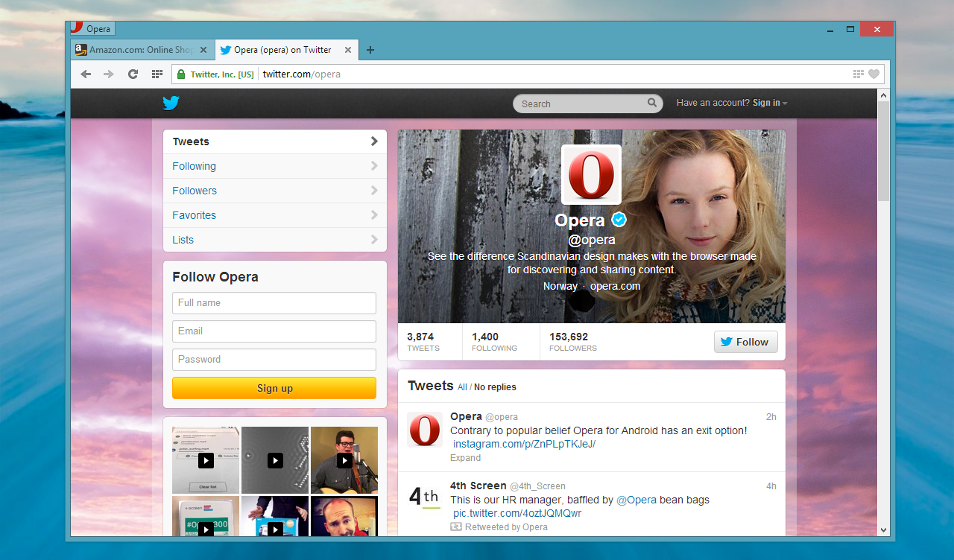Click Opera's profile avatar logo
Viewport: 954px width, 560px height.
[x=591, y=174]
